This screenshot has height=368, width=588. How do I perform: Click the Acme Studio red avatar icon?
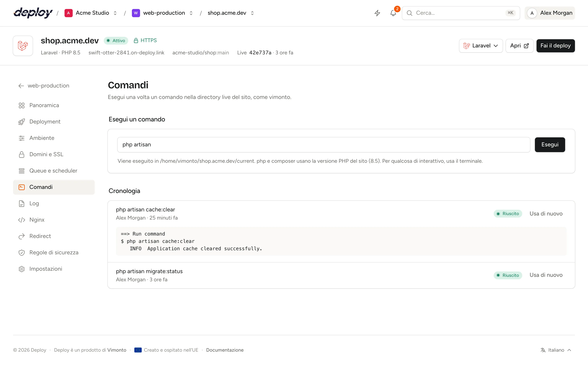tap(69, 13)
